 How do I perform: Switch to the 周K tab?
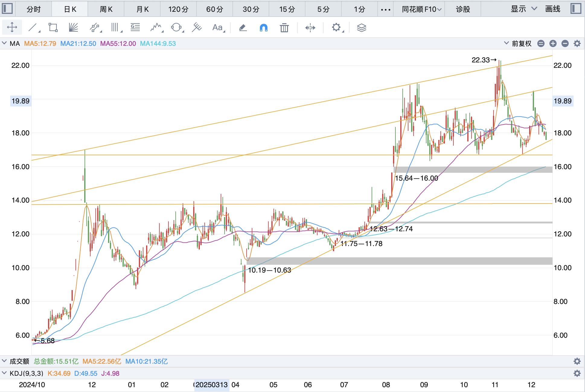point(106,9)
